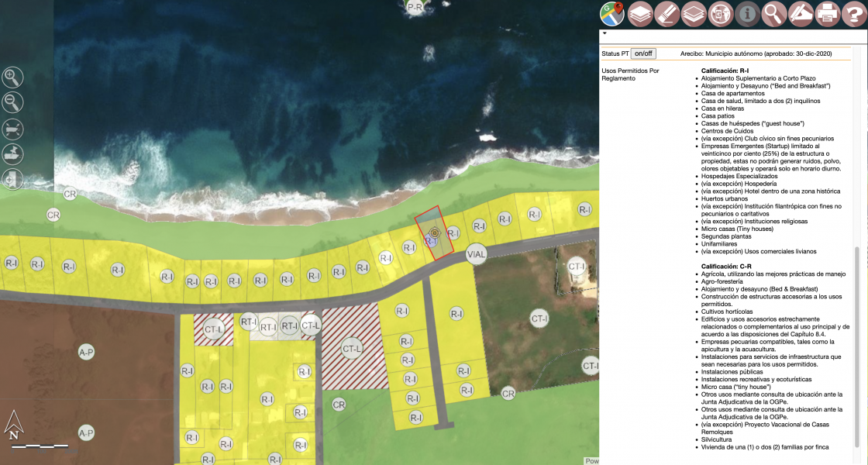The height and width of the screenshot is (465, 868).
Task: Open the globe export tool
Action: [x=723, y=14]
